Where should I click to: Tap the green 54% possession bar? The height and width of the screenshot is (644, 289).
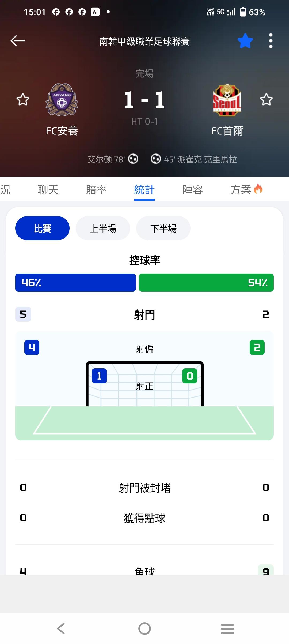[x=206, y=283]
